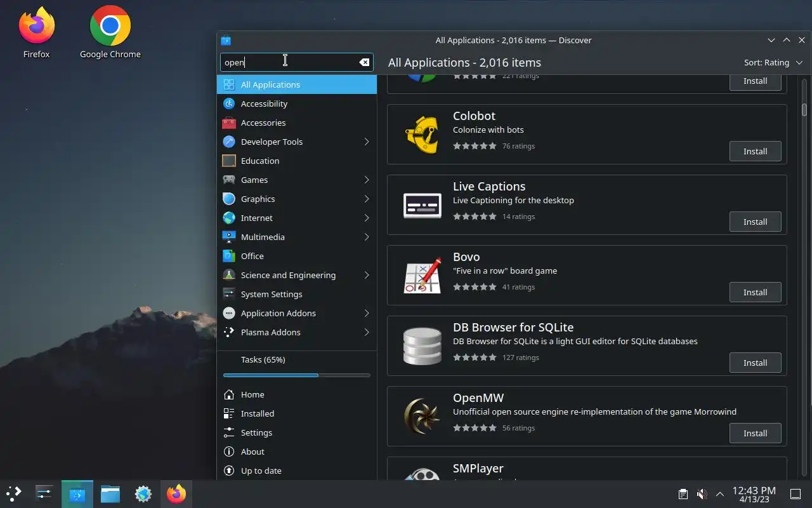
Task: Open the Accessibility category
Action: [297, 104]
